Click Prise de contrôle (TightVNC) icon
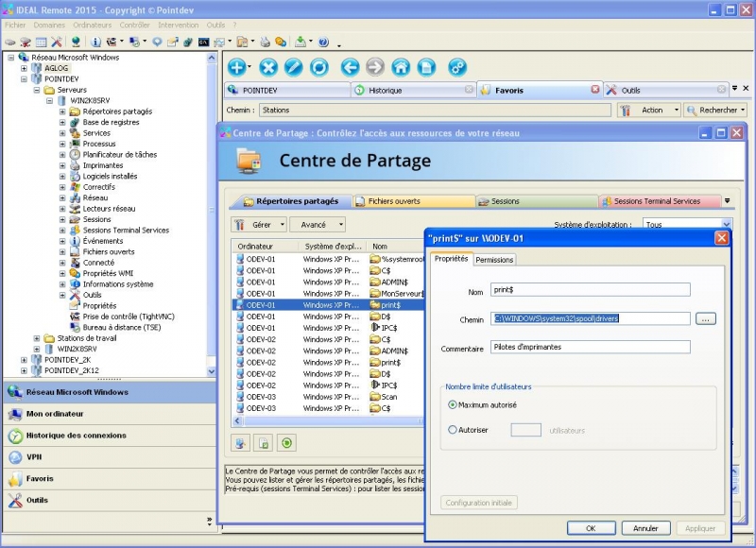This screenshot has height=548, width=756. tap(75, 317)
